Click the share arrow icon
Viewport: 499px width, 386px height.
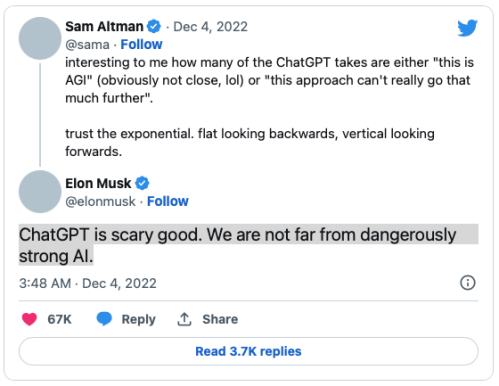[x=184, y=319]
